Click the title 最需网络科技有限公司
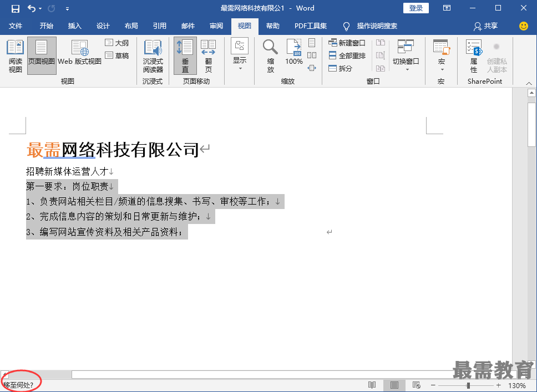 point(113,150)
